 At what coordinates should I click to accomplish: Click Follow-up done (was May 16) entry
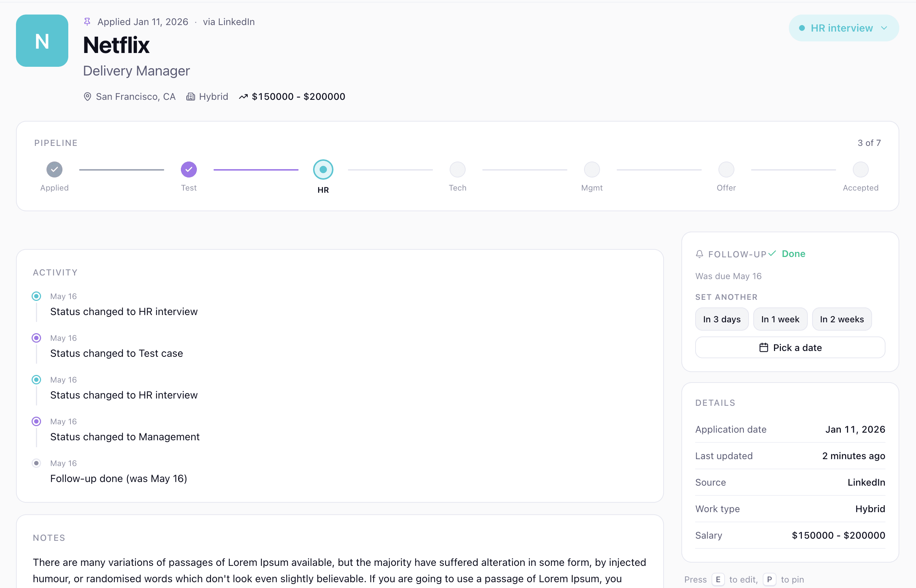coord(118,478)
